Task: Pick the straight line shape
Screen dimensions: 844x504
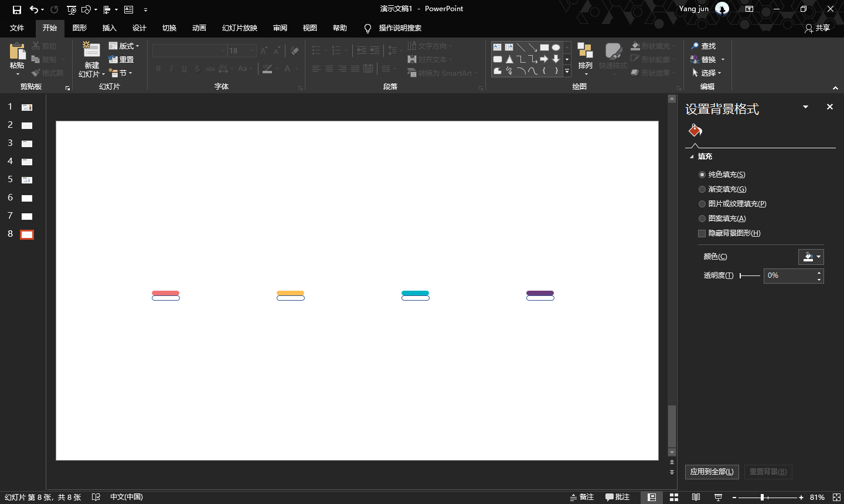Action: [520, 47]
